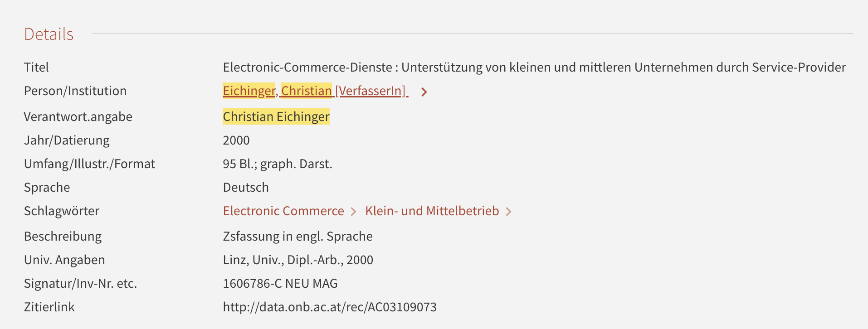Click Linz, Univ., Dipl.-Arb. university info
868x329 pixels.
[298, 260]
